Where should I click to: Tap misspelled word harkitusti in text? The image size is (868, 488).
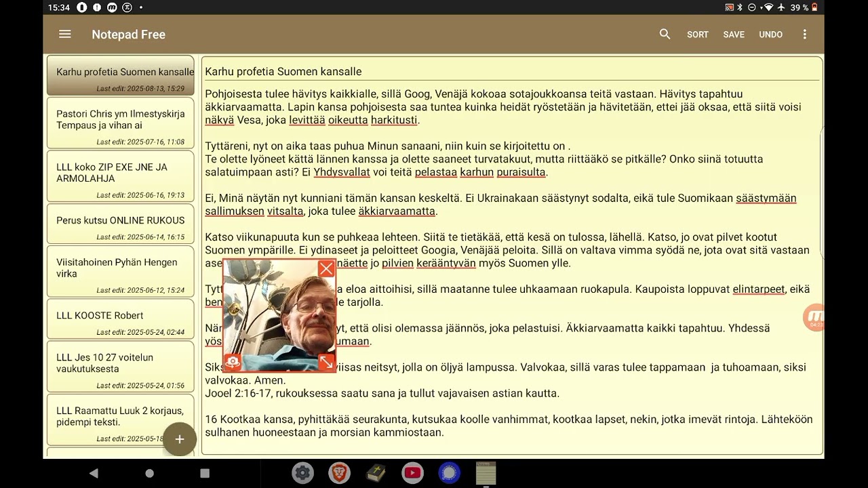[394, 120]
